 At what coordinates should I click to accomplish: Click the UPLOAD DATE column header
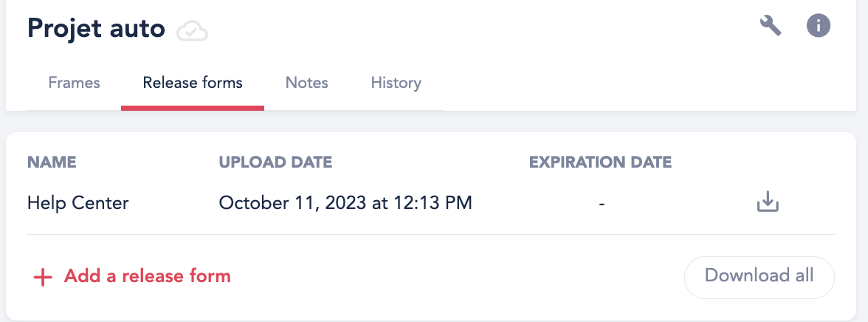coord(275,162)
